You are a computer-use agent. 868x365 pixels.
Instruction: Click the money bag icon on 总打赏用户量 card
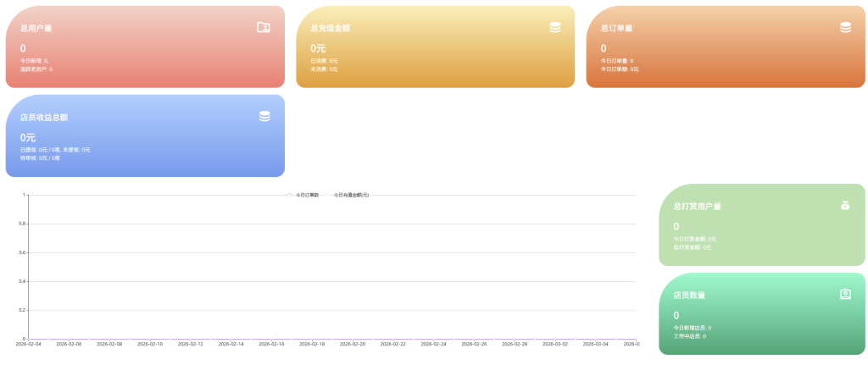(x=845, y=205)
